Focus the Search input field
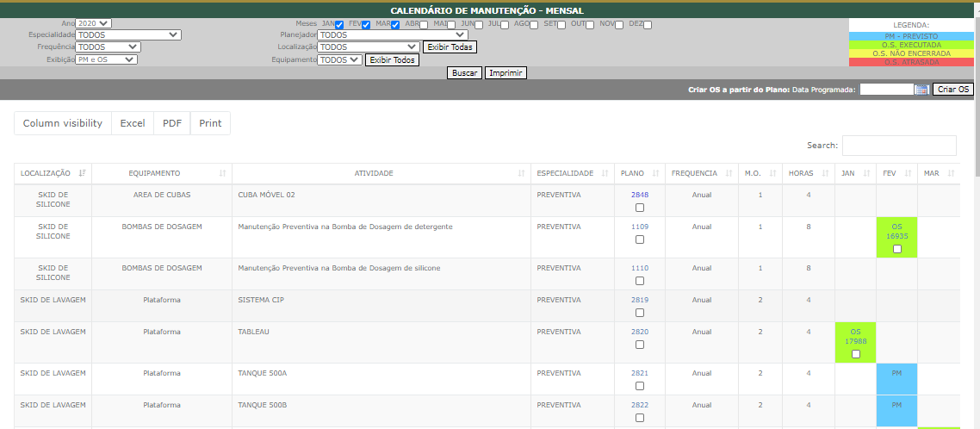Image resolution: width=980 pixels, height=429 pixels. (899, 146)
